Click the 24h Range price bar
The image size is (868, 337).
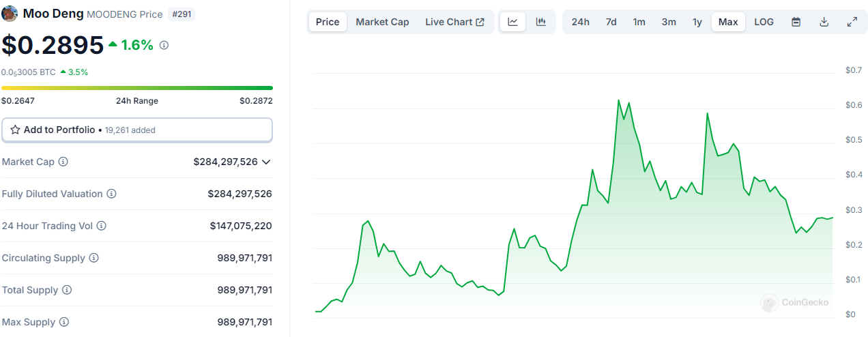pos(137,88)
